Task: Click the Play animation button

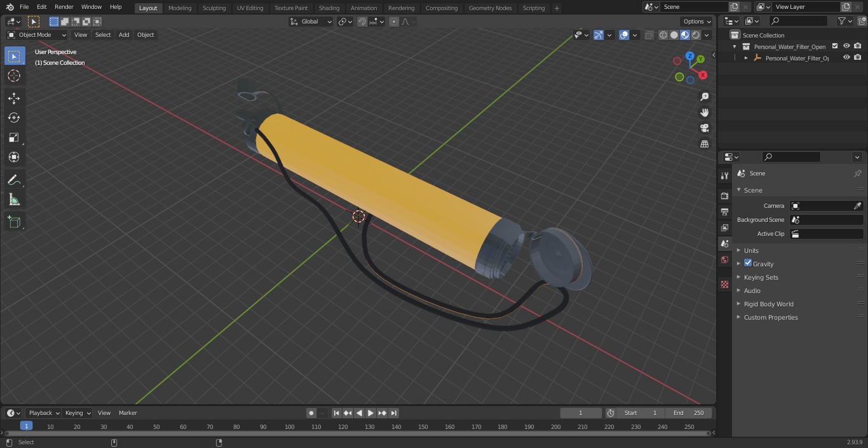Action: 370,413
